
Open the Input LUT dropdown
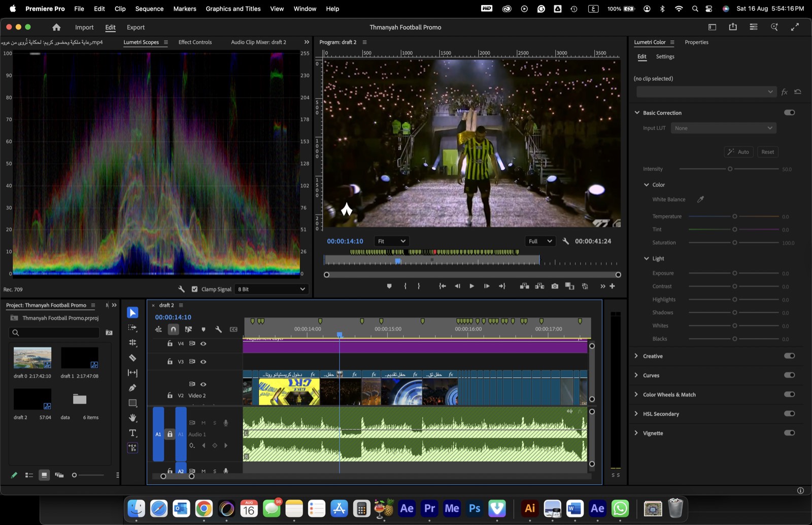coord(723,128)
